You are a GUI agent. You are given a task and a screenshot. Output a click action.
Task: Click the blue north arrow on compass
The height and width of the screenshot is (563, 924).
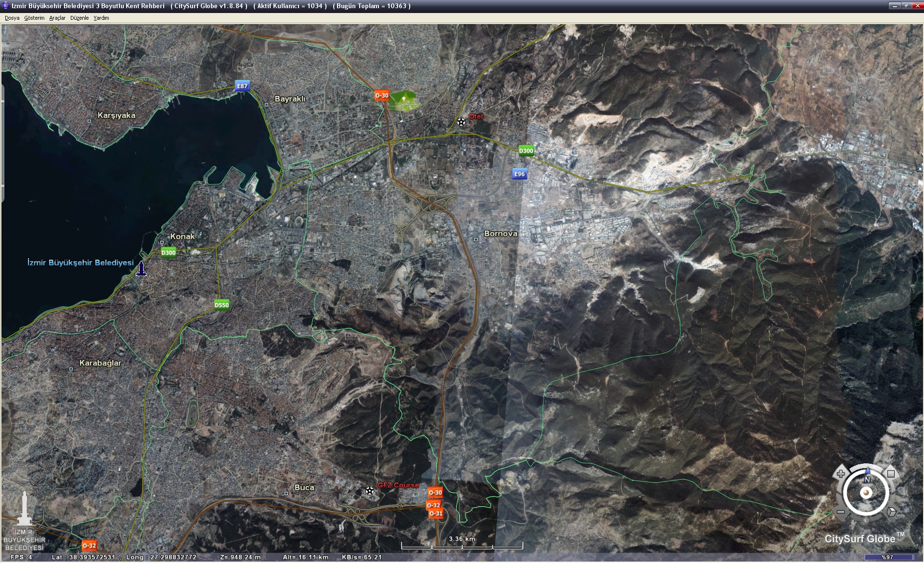click(x=868, y=471)
